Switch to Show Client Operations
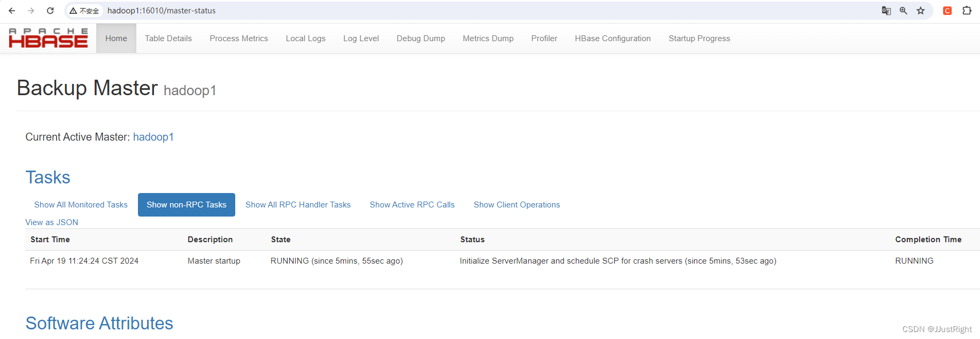980x339 pixels. click(517, 205)
